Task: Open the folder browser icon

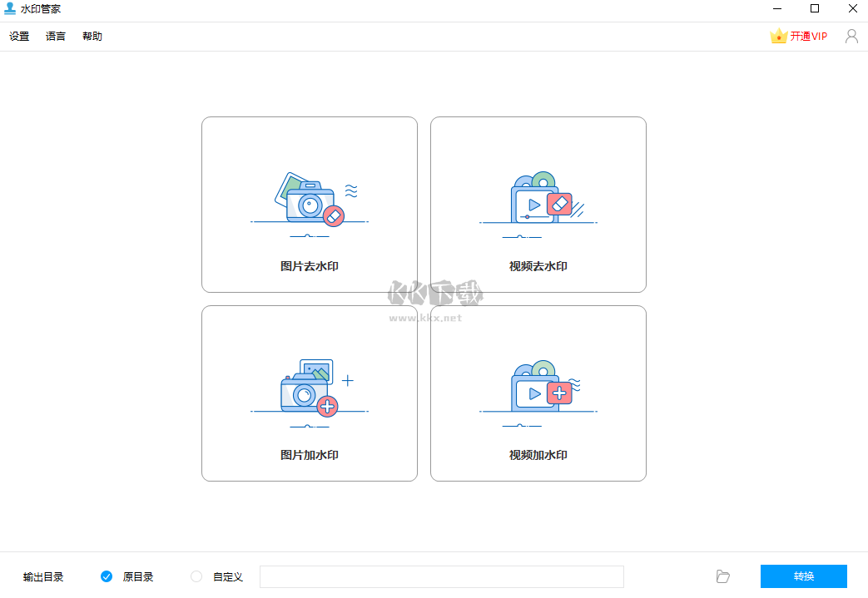Action: 722,576
